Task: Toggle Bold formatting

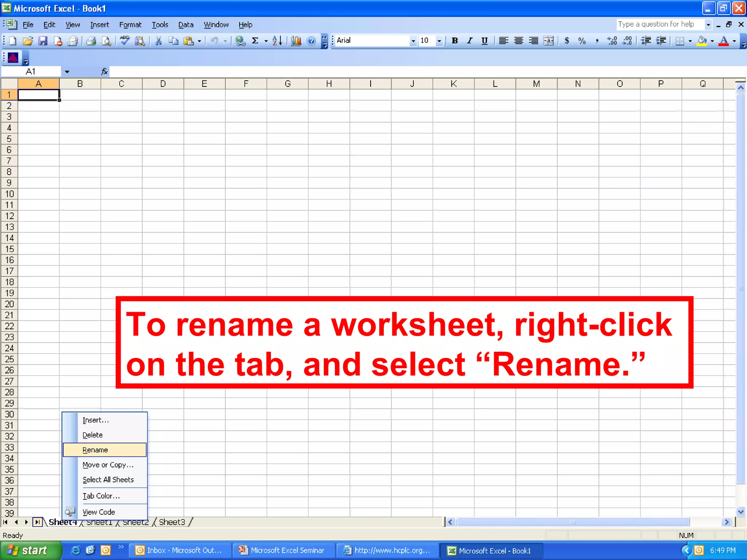Action: pyautogui.click(x=454, y=41)
